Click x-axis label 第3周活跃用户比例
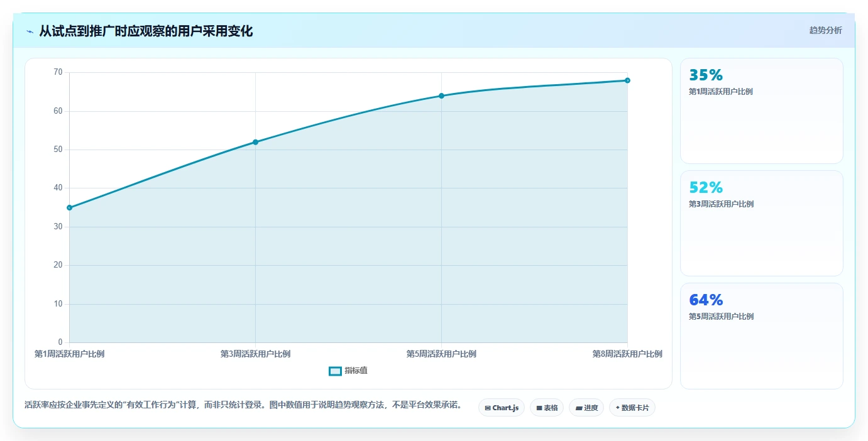This screenshot has height=441, width=868. point(255,354)
